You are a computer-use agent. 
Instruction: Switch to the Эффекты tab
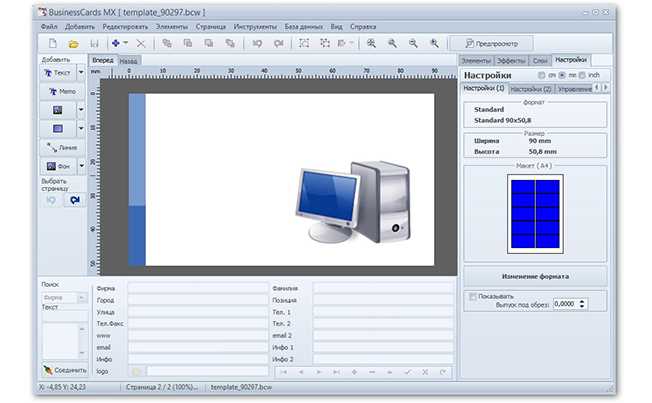pos(511,61)
